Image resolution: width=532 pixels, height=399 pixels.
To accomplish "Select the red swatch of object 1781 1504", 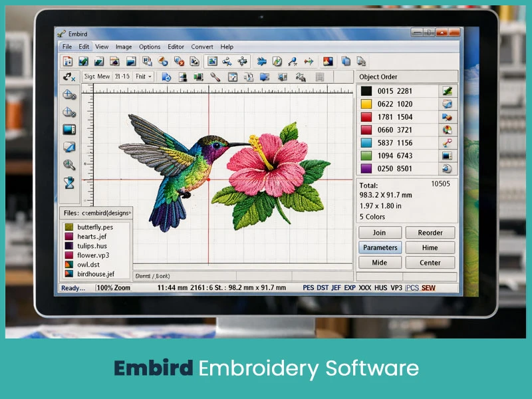I will click(366, 117).
